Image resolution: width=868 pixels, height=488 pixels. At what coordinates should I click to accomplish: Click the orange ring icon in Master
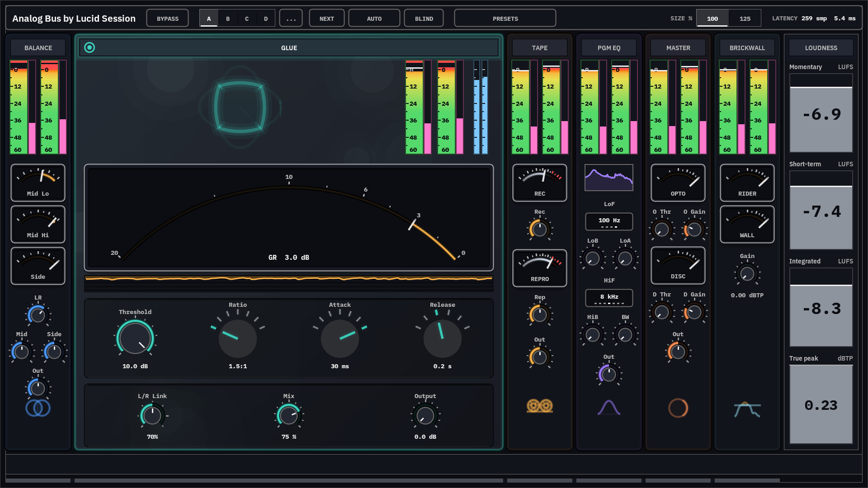coord(678,408)
